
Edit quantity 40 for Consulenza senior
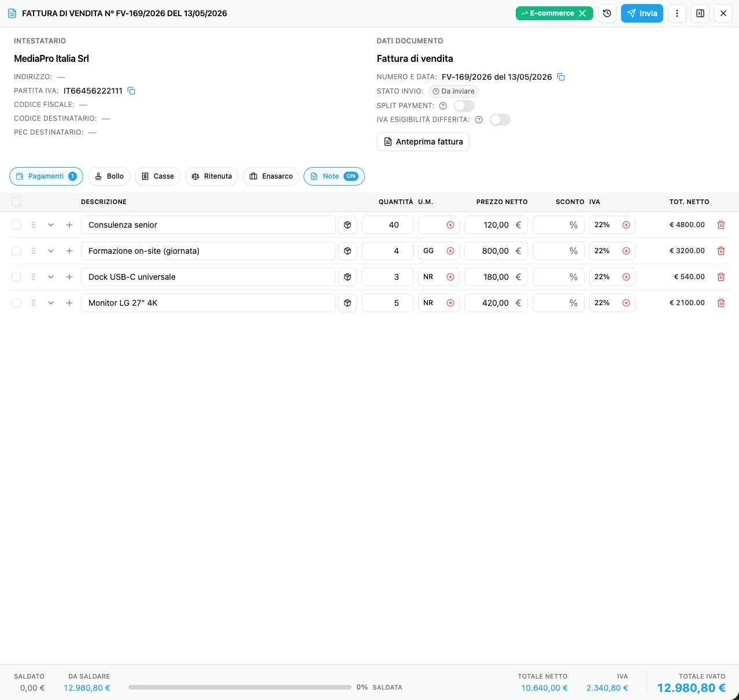point(387,225)
